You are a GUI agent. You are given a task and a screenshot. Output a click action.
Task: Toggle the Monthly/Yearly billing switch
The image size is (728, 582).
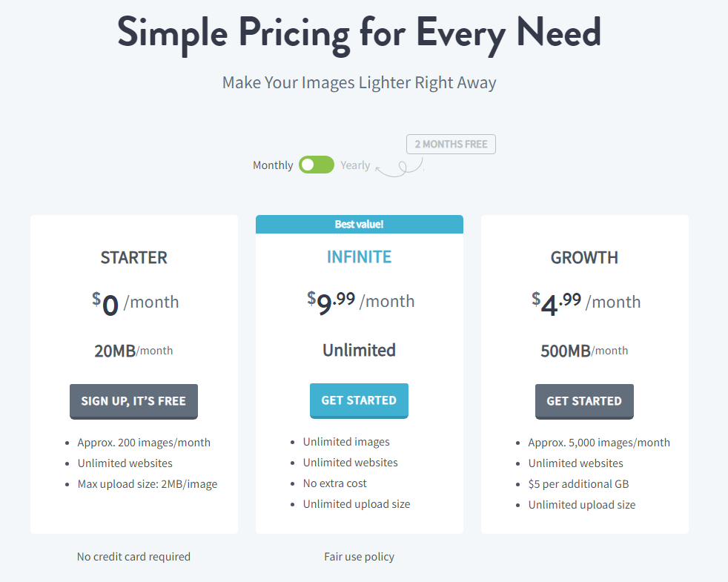[x=316, y=165]
